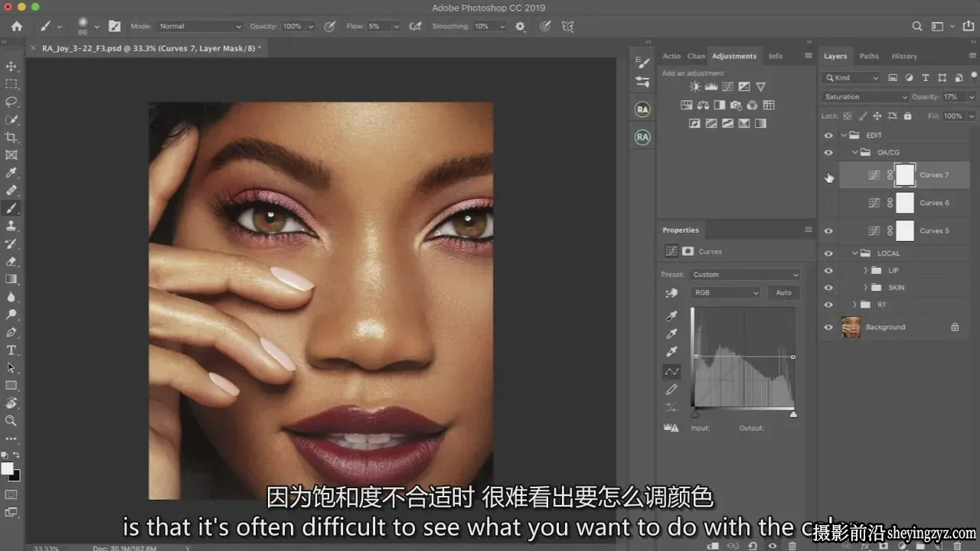The height and width of the screenshot is (551, 980).
Task: Select the Zoom tool in the toolbar
Action: 11,420
